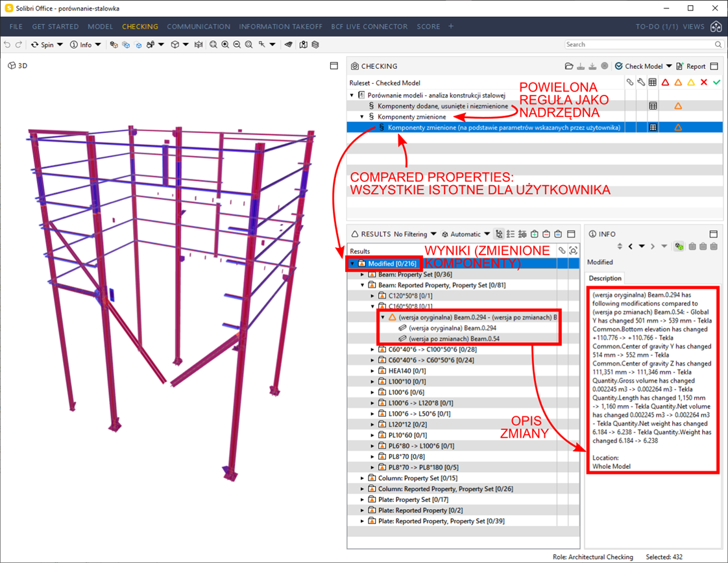Click the floor plan navigation map icon
728x563 pixels.
[x=304, y=45]
